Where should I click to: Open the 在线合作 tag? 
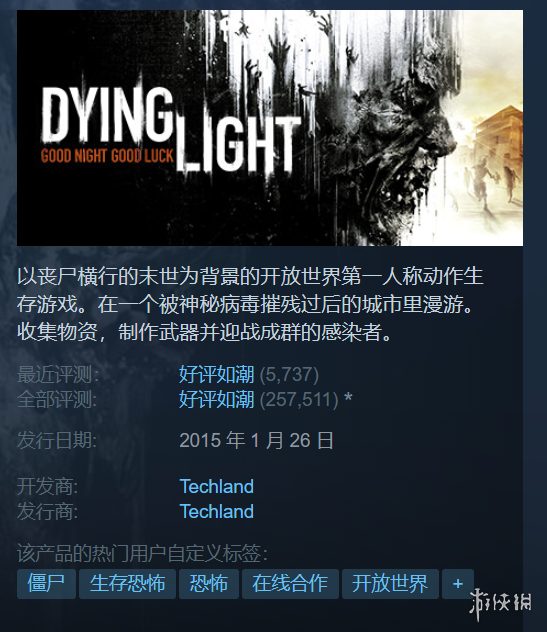point(290,584)
